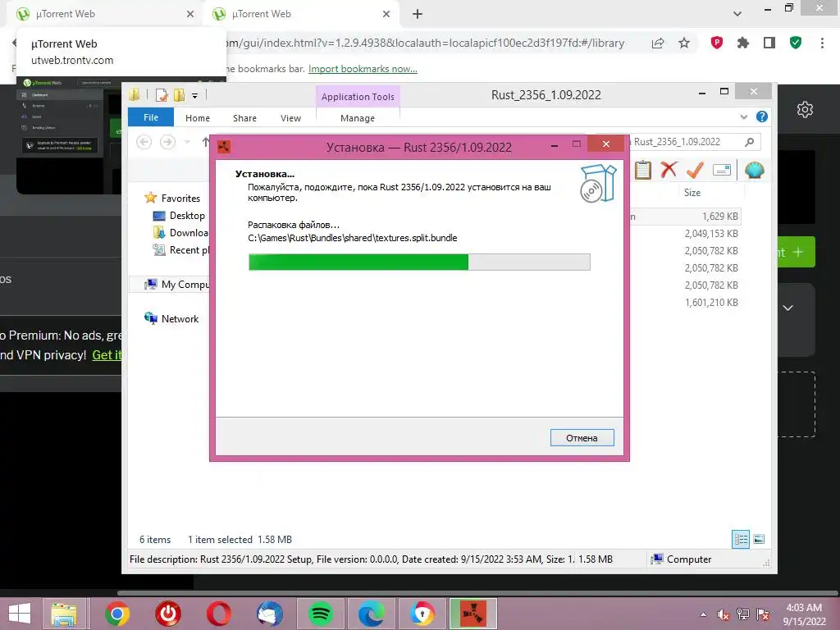840x630 pixels.
Task: Click the Size column header
Action: 692,192
